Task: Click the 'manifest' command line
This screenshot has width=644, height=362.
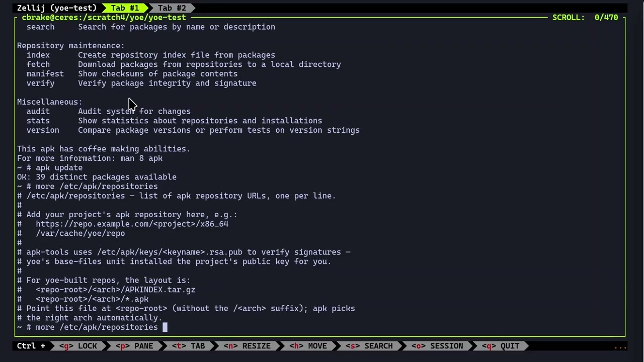Action: point(132,74)
